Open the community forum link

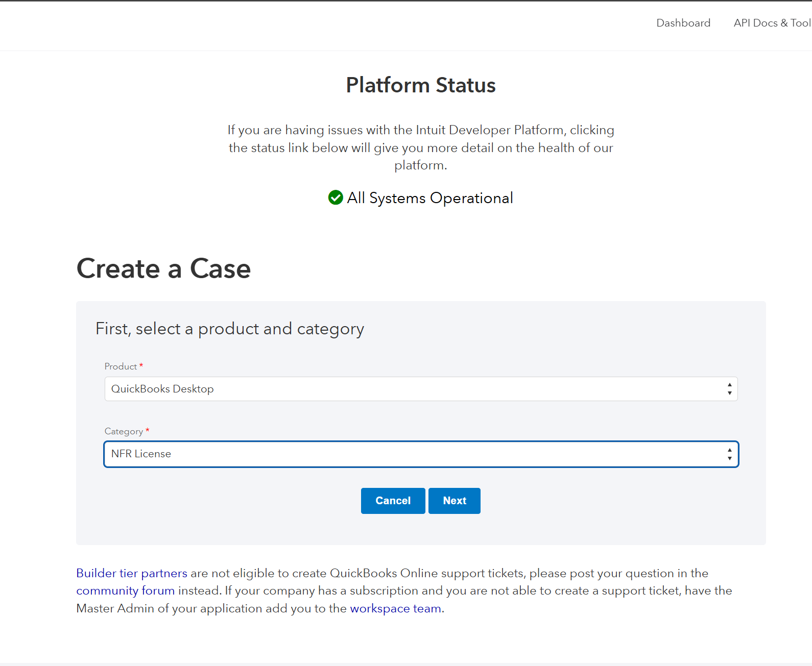pos(126,590)
